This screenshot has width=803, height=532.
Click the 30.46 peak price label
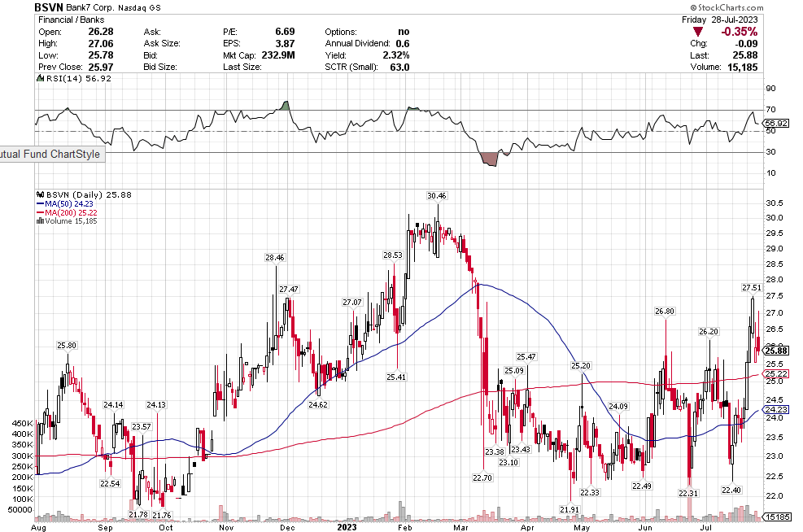(437, 195)
